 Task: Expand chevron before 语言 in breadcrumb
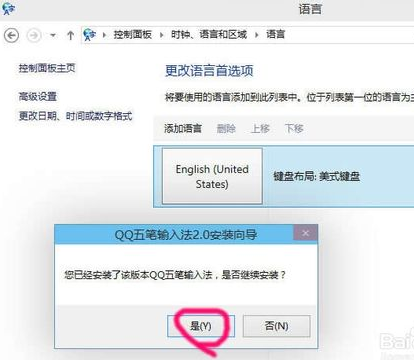[x=257, y=35]
